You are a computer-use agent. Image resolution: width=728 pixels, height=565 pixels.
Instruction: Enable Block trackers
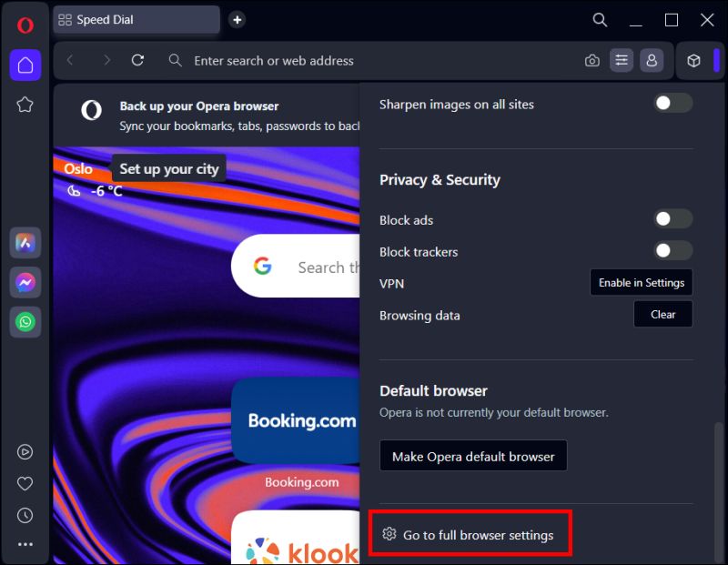pos(672,250)
